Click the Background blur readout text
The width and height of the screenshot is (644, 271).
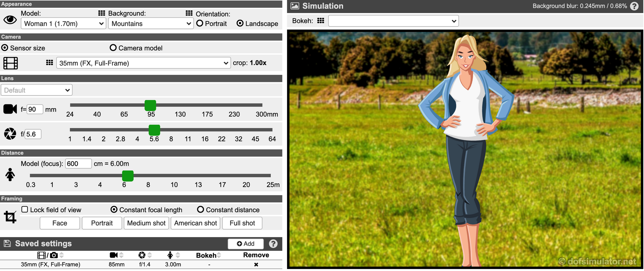[580, 6]
